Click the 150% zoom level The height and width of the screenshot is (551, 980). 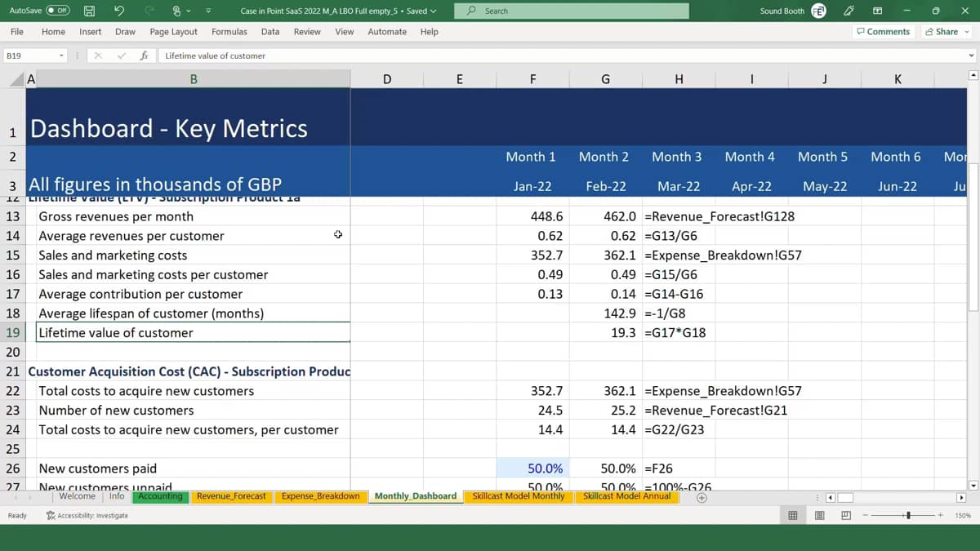[x=963, y=515]
